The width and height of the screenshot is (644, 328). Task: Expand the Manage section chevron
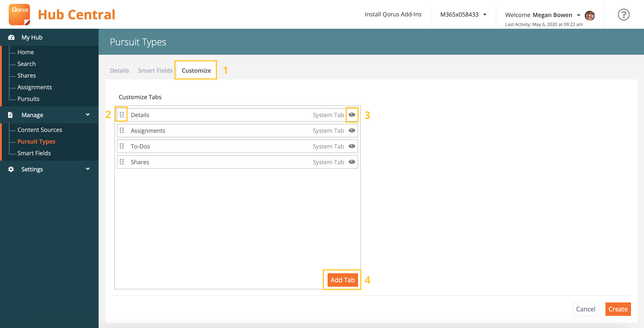pyautogui.click(x=88, y=114)
